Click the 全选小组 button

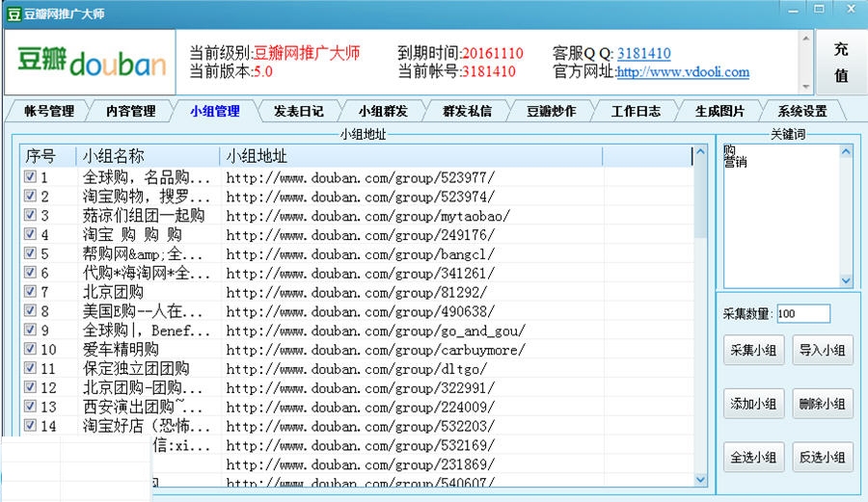click(x=753, y=458)
